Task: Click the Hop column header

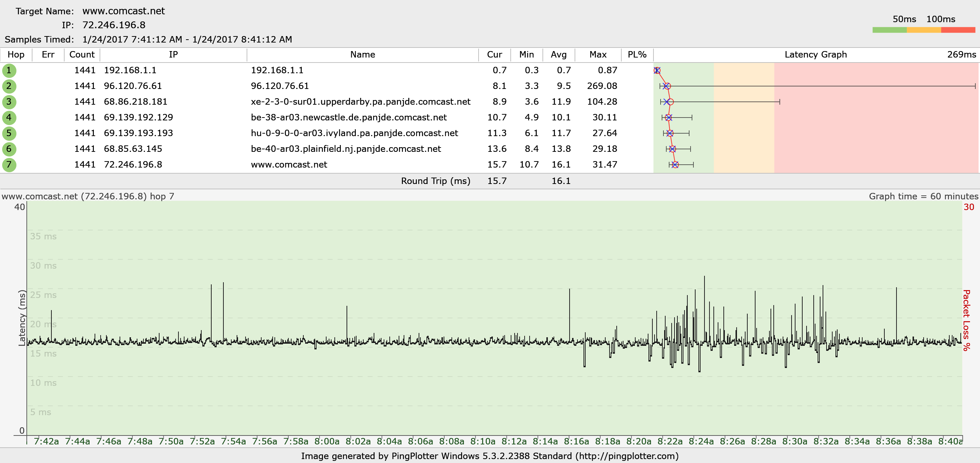Action: 16,54
